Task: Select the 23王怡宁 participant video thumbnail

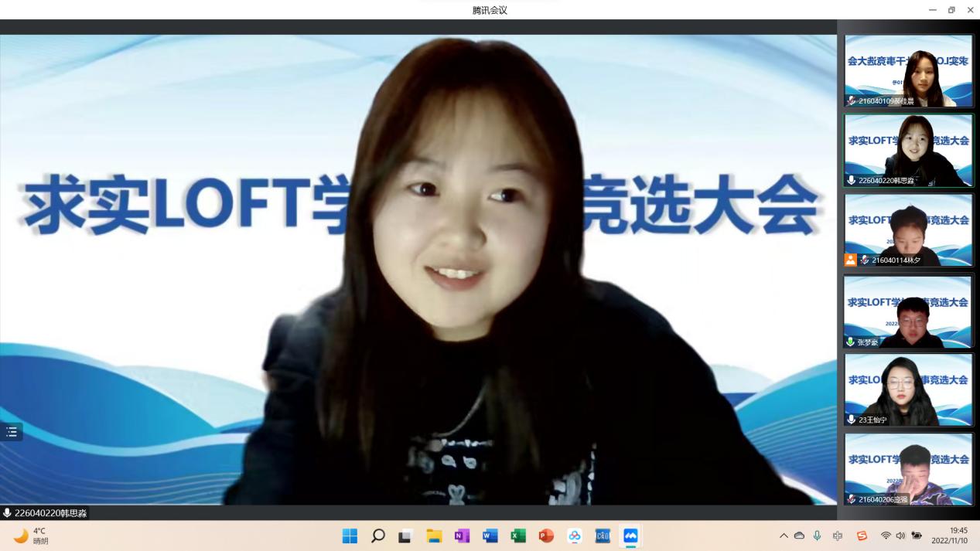Action: point(908,389)
